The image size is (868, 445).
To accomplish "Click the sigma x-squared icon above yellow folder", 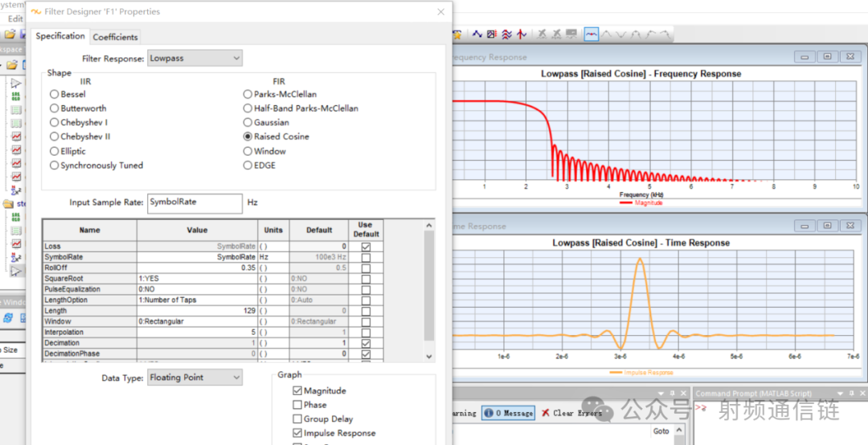I will pos(16,190).
